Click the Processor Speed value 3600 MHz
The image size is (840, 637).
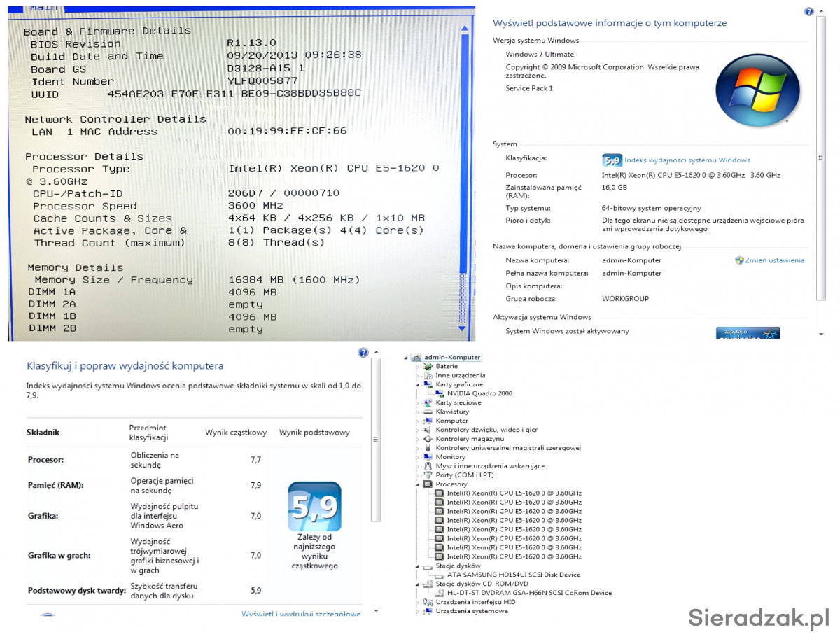[255, 206]
